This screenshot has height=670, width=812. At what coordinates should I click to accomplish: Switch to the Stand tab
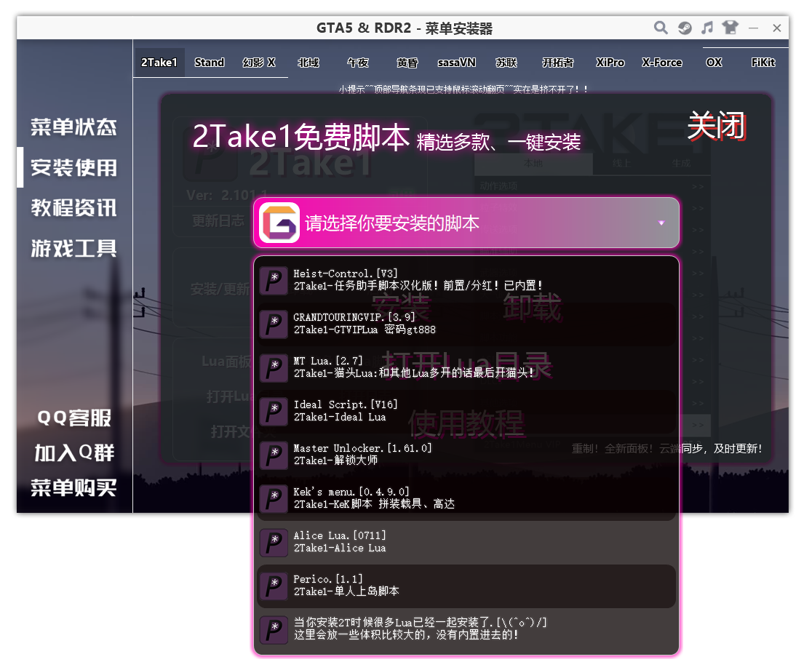(209, 63)
